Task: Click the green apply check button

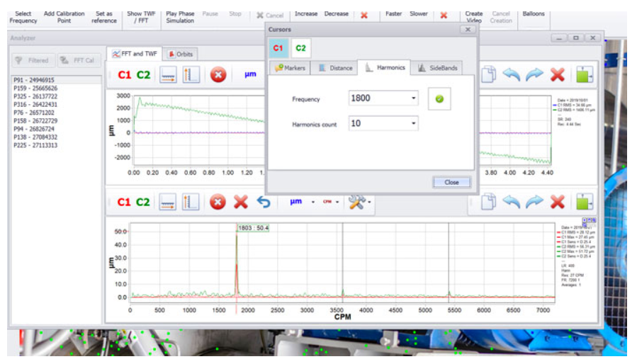Action: click(x=439, y=98)
